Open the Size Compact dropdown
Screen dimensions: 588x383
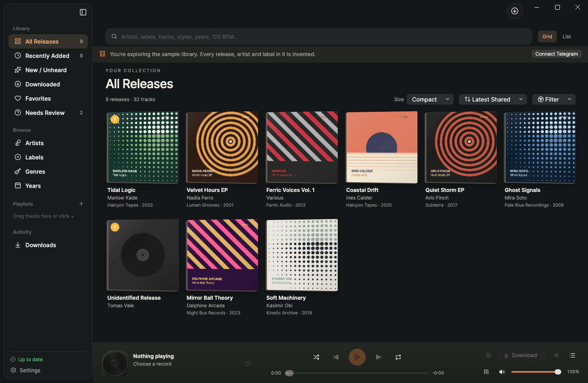coord(430,99)
